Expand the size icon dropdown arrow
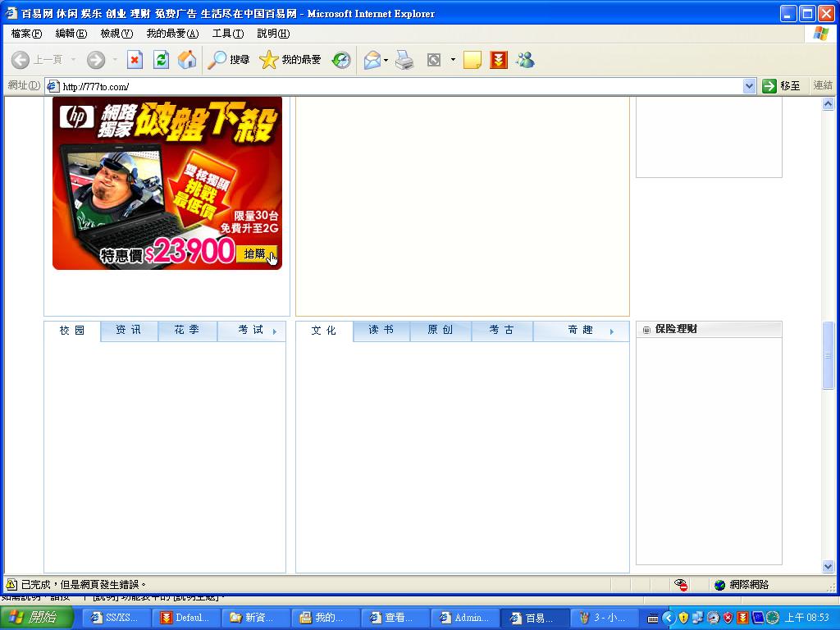The image size is (840, 630). coord(453,59)
